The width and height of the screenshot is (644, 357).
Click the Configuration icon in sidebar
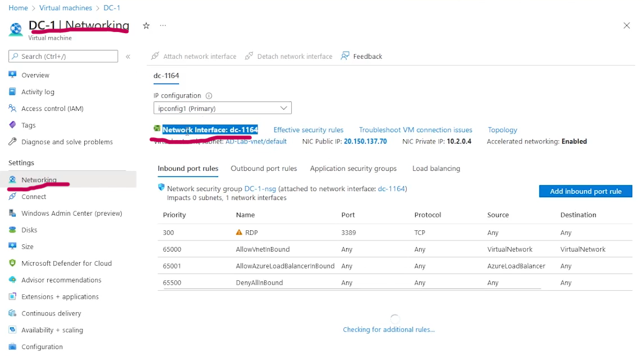tap(12, 346)
